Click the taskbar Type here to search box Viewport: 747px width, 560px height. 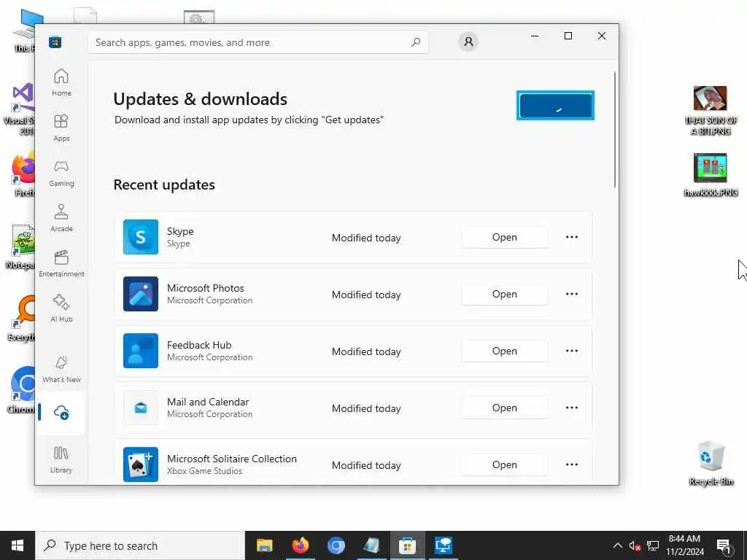pyautogui.click(x=140, y=545)
